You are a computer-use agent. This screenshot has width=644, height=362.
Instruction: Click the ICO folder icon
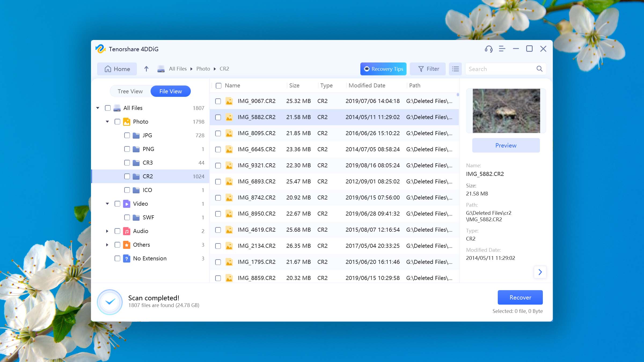click(x=136, y=190)
